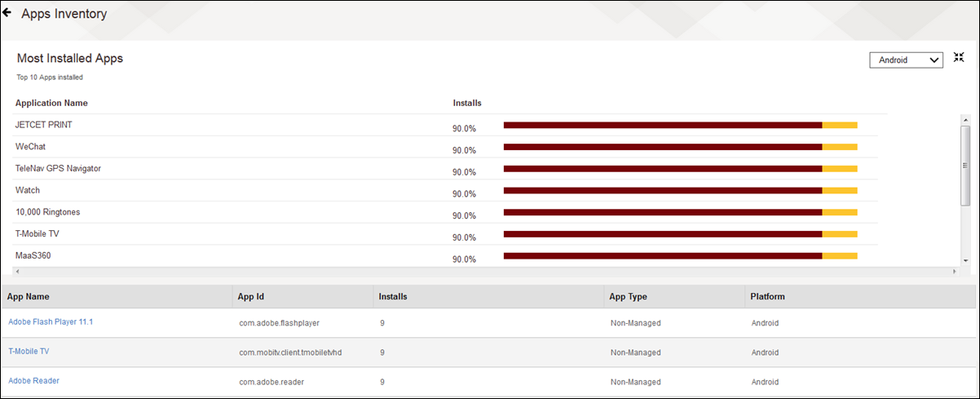
Task: Select the MaaS360 app name
Action: coord(33,255)
